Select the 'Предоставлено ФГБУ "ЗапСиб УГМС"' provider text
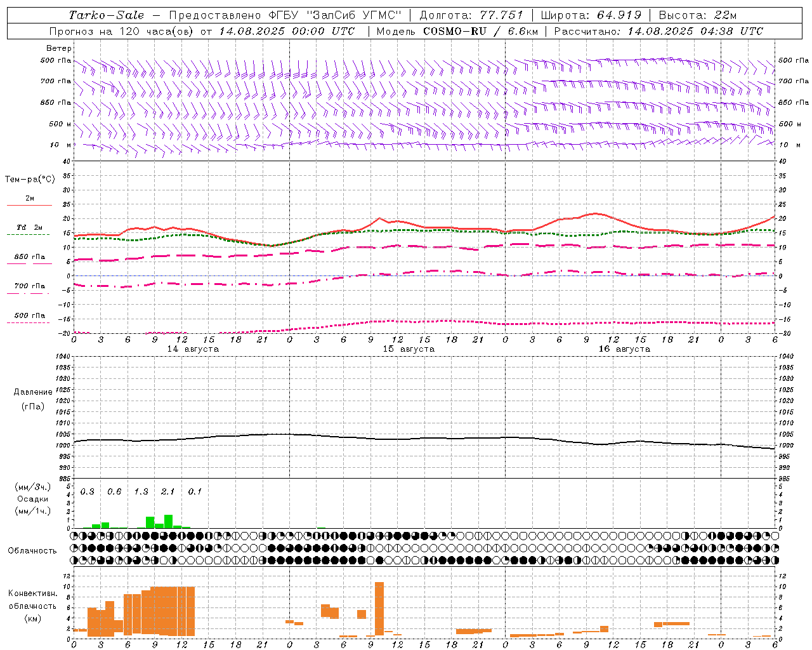The image size is (812, 650). pyautogui.click(x=286, y=15)
